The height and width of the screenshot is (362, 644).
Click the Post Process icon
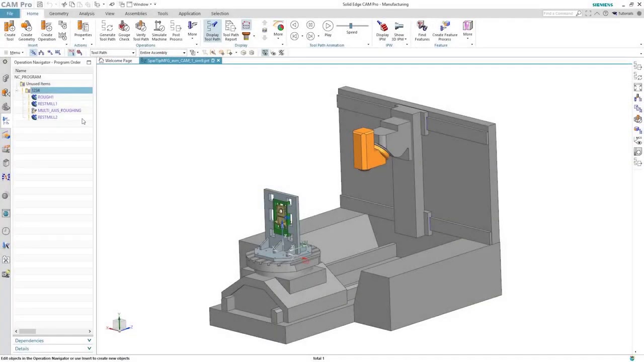click(176, 31)
